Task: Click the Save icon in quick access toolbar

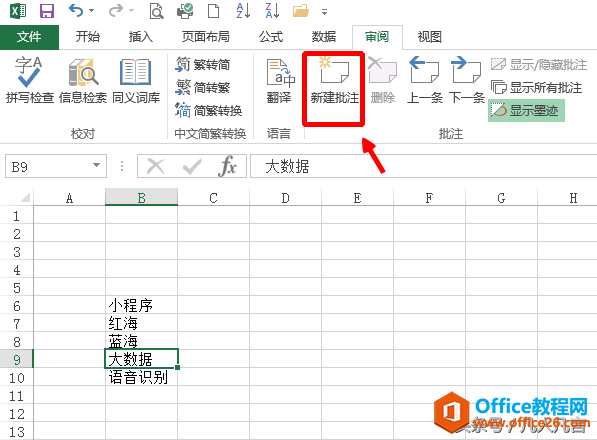Action: (47, 11)
